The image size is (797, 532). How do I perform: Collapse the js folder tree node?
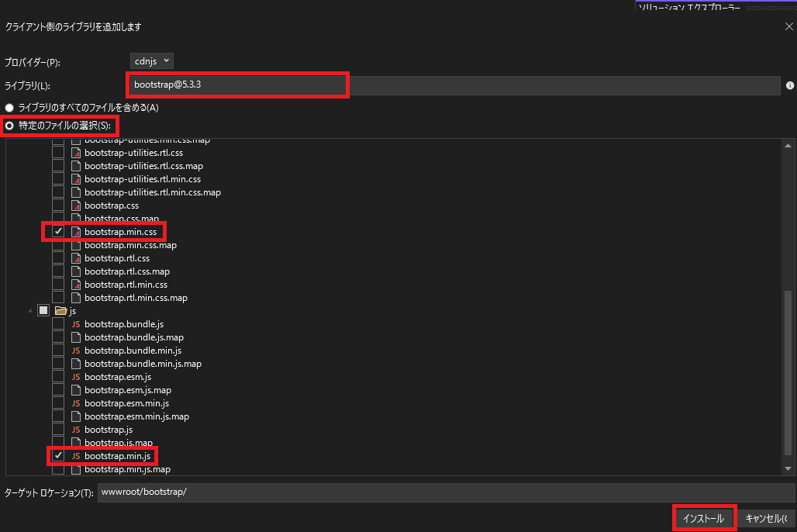pos(29,311)
